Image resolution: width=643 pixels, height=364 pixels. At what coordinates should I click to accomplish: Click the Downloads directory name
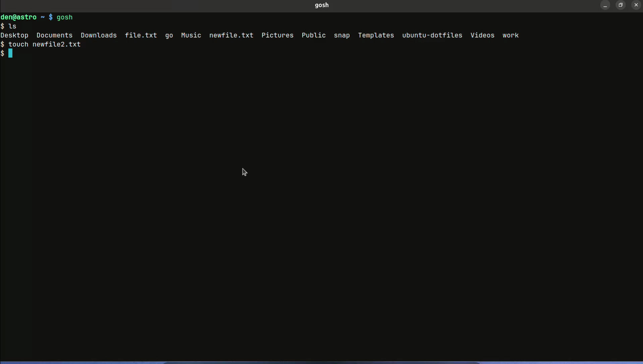pyautogui.click(x=99, y=35)
